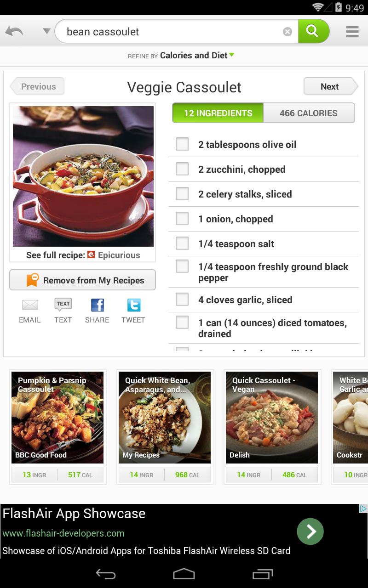Share the recipe via the Email icon
The width and height of the screenshot is (368, 588).
[30, 311]
